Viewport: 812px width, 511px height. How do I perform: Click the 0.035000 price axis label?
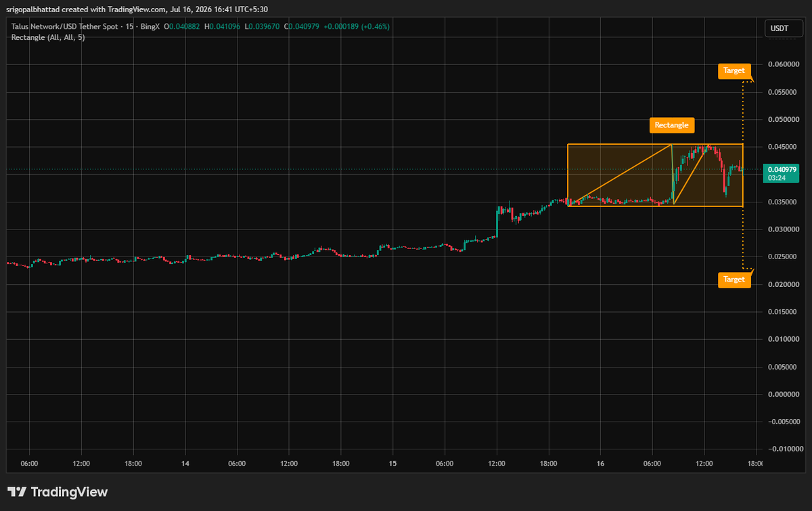pyautogui.click(x=783, y=202)
